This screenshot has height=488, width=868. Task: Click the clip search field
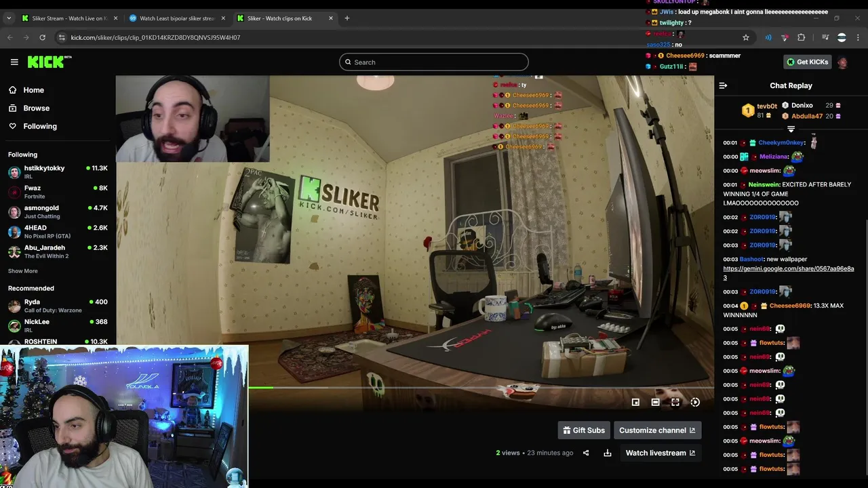pyautogui.click(x=434, y=62)
